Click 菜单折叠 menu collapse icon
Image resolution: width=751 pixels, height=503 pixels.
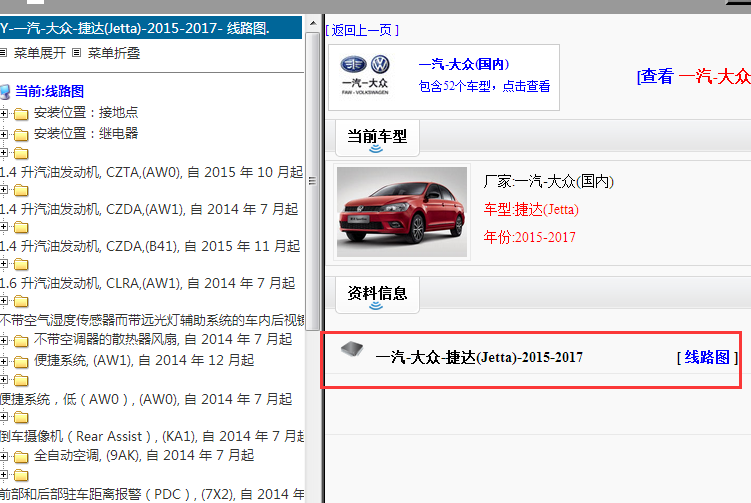click(x=77, y=53)
